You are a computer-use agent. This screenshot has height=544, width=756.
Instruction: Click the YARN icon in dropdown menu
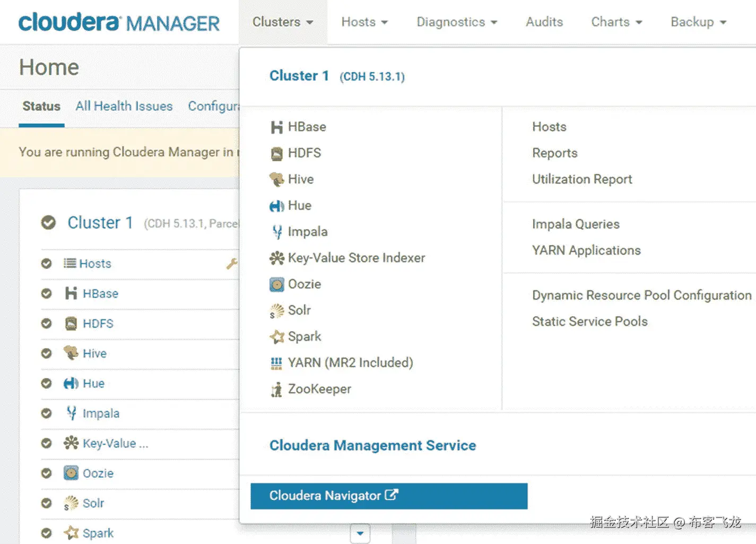tap(276, 363)
